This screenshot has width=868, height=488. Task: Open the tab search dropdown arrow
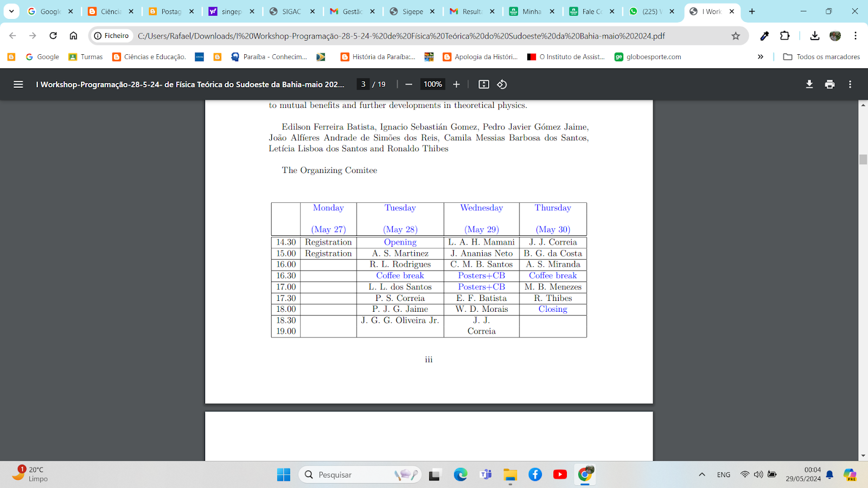[x=11, y=11]
